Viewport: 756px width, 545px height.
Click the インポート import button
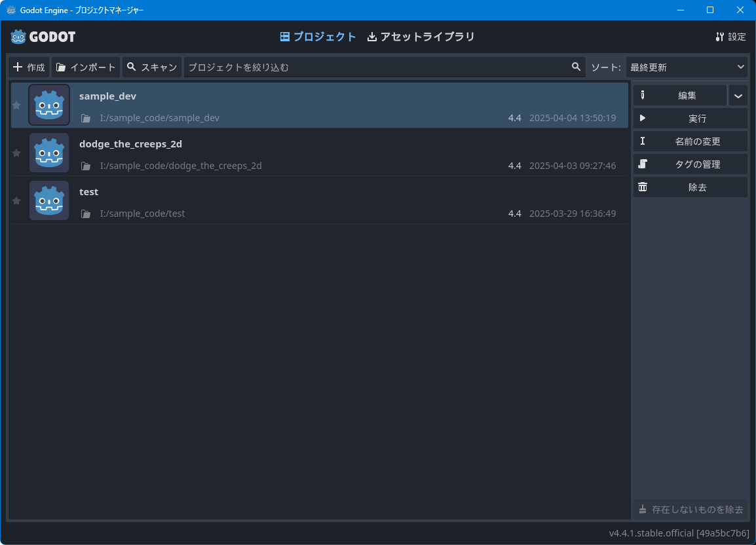click(86, 67)
